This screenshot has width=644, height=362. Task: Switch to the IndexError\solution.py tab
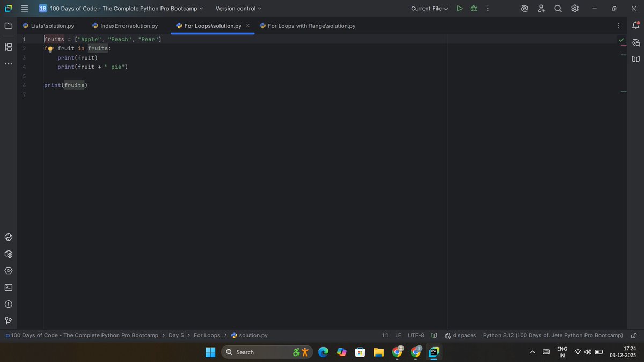pyautogui.click(x=125, y=25)
